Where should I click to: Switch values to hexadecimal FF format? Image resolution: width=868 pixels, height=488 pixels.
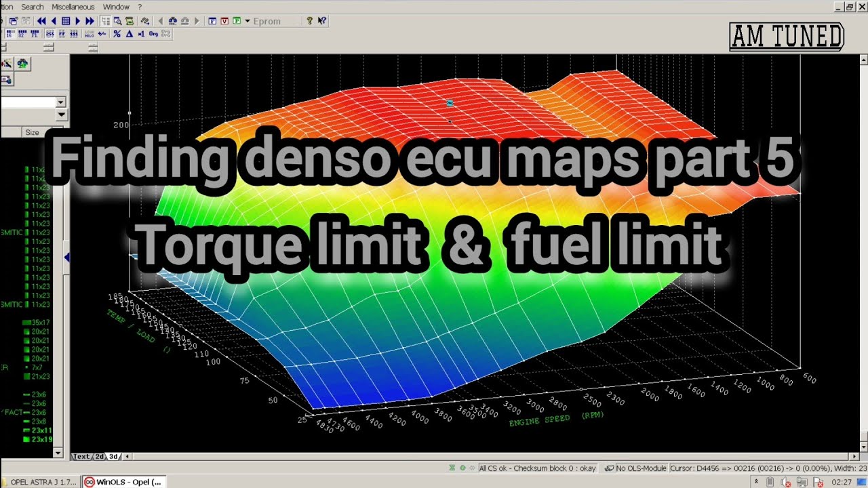(62, 33)
